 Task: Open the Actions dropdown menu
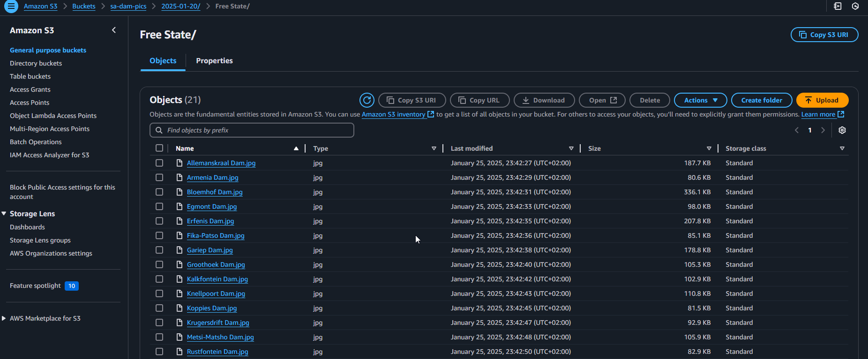(700, 100)
